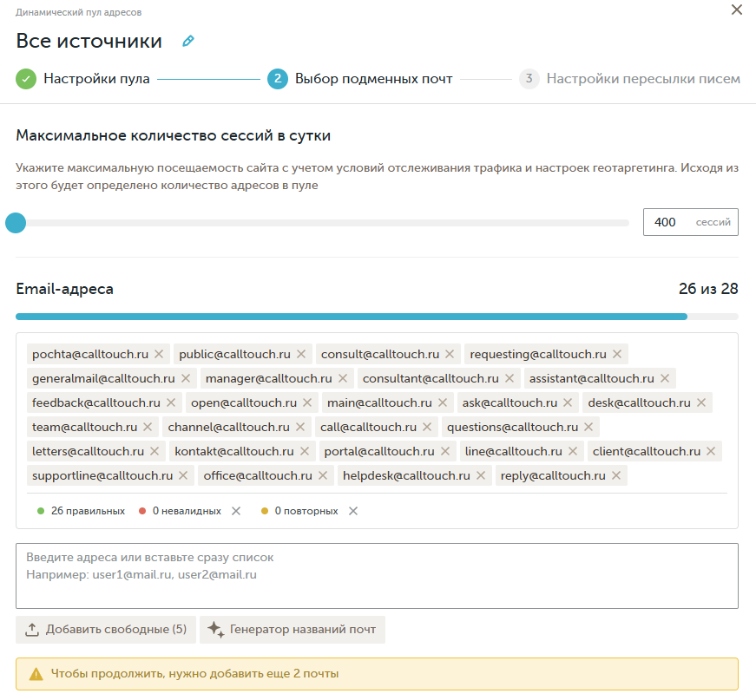Open Генератор названий почт
756x700 pixels.
pos(293,630)
